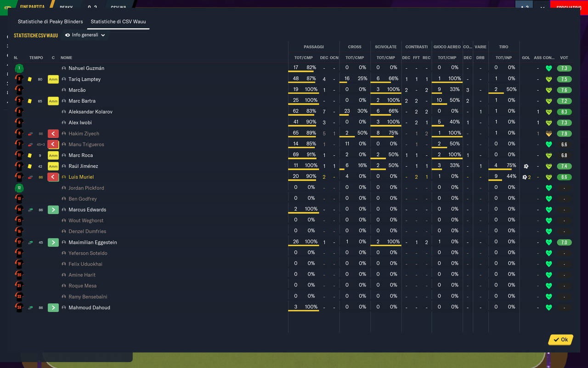Switch to Statistiche di Peaky Blinders tab
The image size is (588, 368).
coord(51,22)
